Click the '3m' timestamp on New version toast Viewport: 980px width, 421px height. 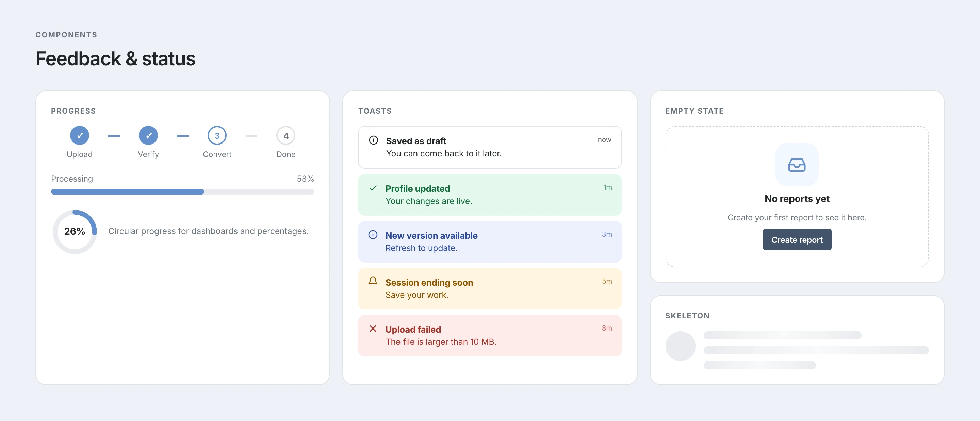(x=607, y=234)
